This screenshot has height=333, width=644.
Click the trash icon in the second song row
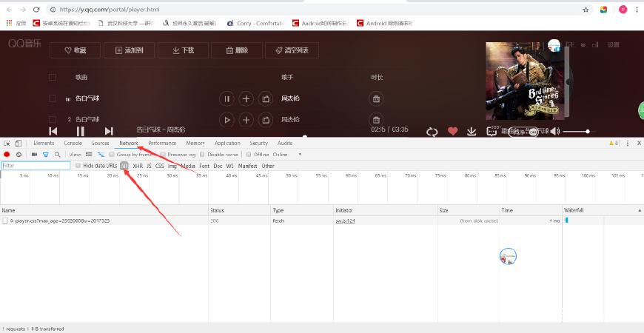tap(376, 120)
